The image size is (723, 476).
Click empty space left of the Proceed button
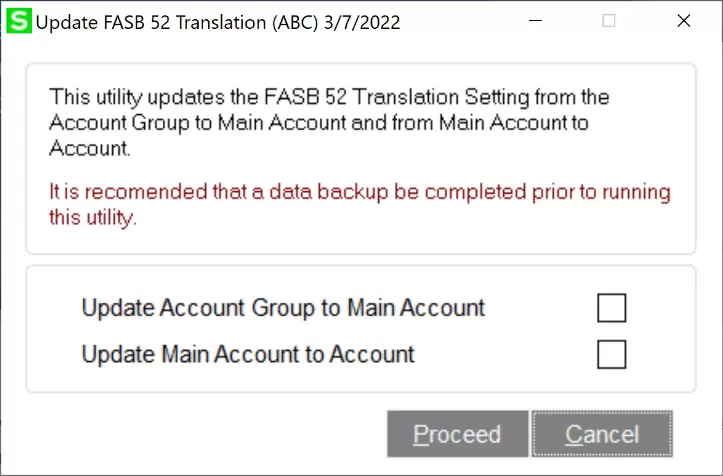(200, 434)
